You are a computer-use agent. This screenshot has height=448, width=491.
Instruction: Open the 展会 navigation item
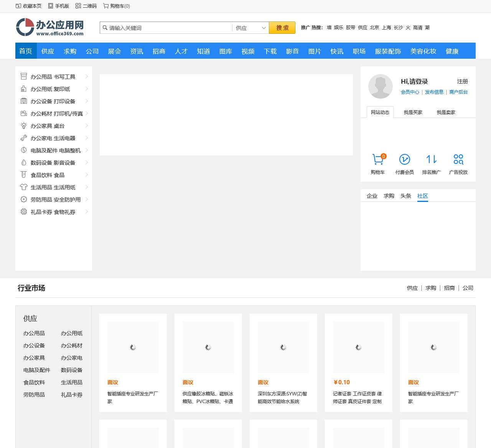115,51
